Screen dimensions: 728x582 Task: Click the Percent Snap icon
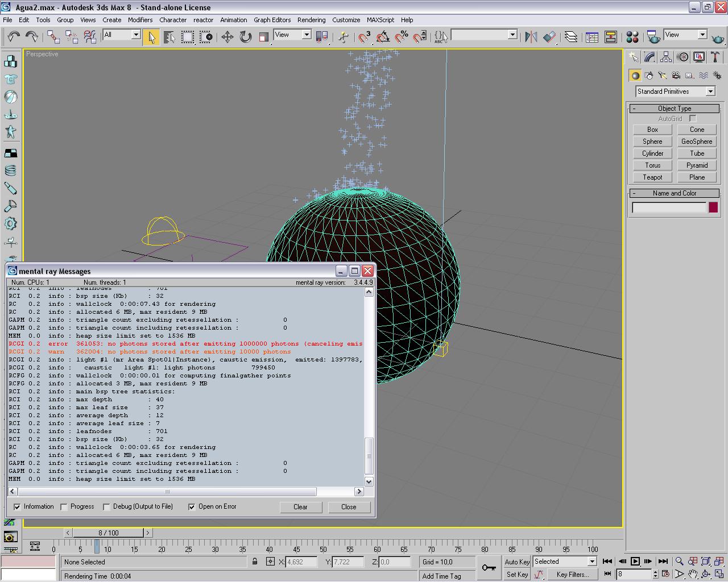(402, 37)
